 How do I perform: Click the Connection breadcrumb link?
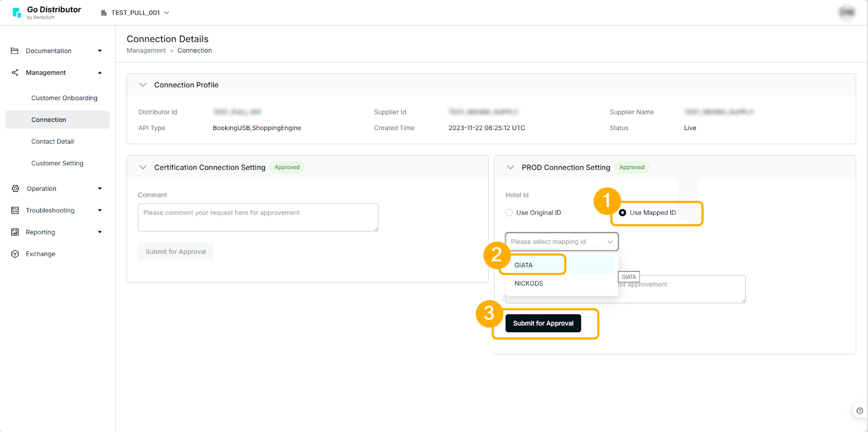[x=195, y=50]
